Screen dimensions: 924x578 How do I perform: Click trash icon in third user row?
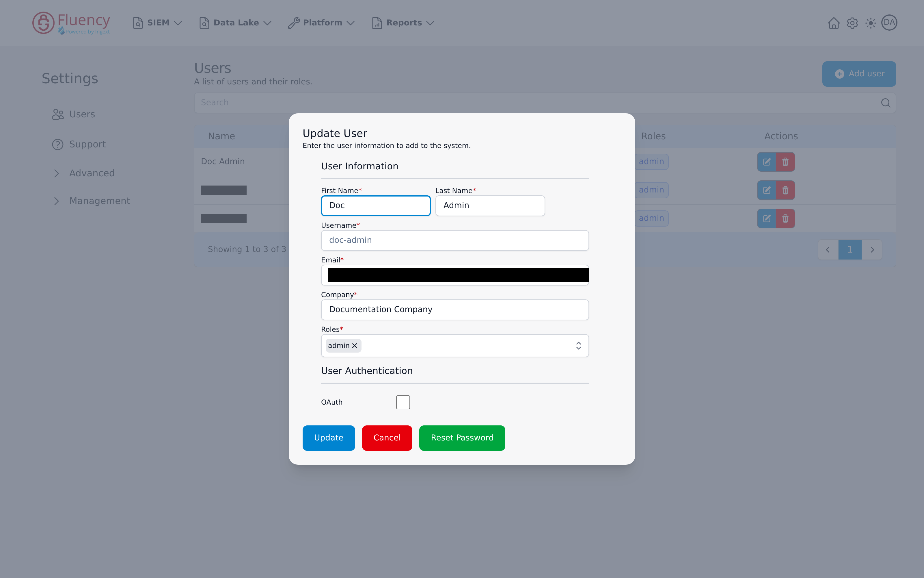[785, 218]
